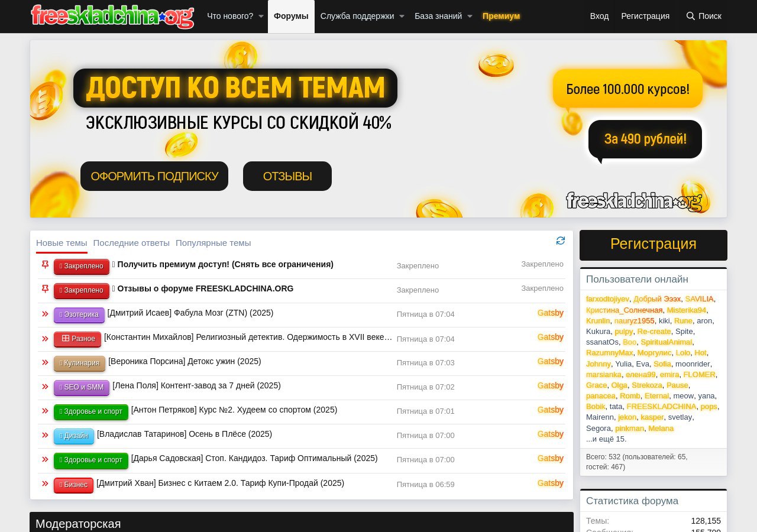Click the freeskladchina.org logo in header
The width and height of the screenshot is (757, 532).
pyautogui.click(x=112, y=17)
